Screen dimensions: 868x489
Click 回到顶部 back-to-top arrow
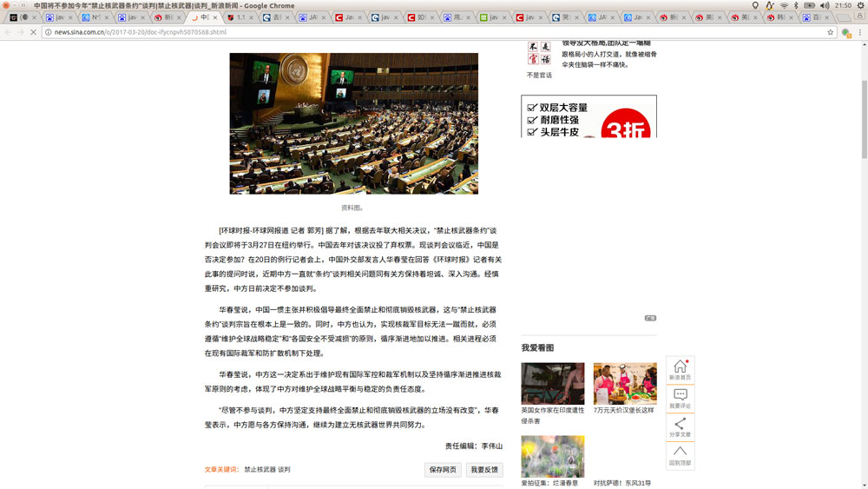tap(680, 455)
